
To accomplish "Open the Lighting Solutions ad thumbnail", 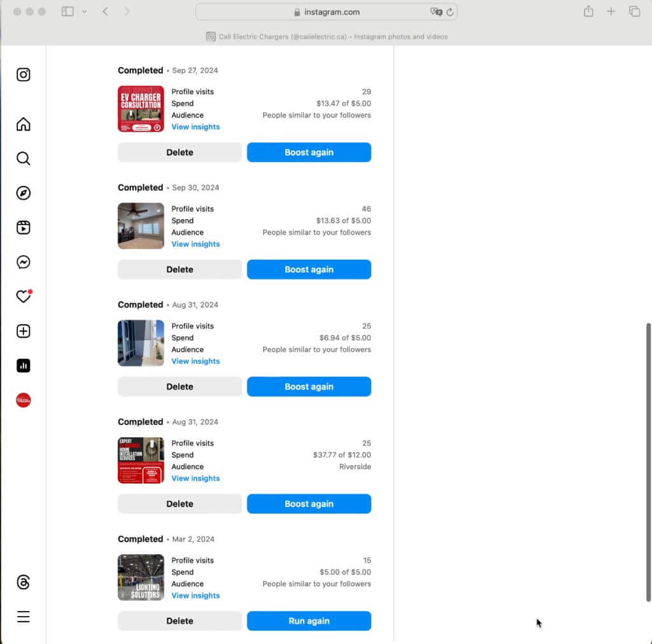I will coord(141,577).
